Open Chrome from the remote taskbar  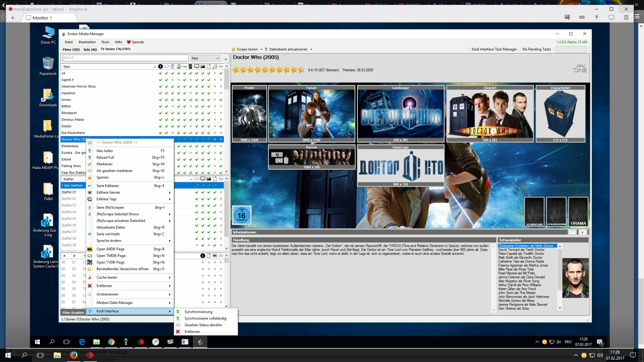click(x=111, y=342)
